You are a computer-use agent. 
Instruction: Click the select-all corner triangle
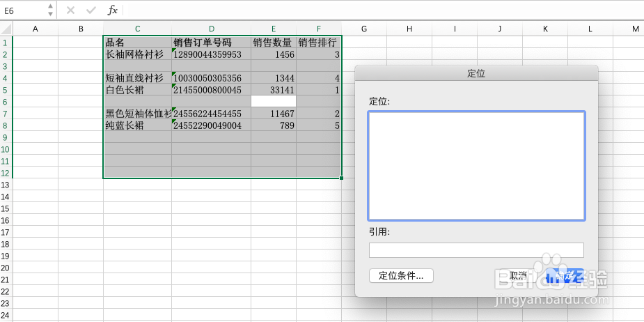click(x=6, y=29)
